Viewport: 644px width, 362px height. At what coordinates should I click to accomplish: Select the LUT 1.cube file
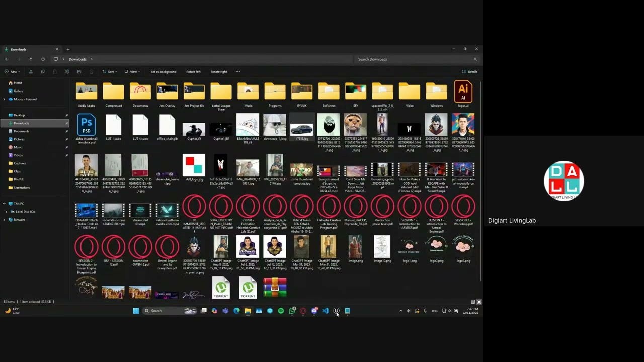(113, 127)
